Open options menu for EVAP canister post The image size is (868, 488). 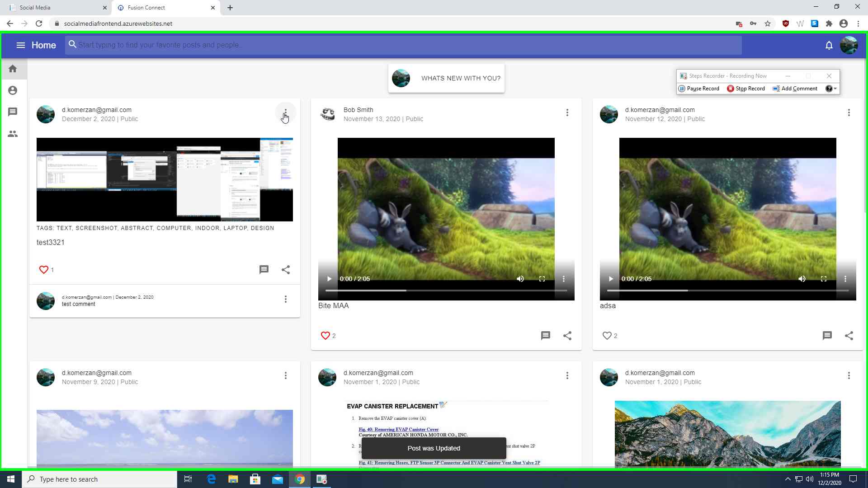pos(567,375)
